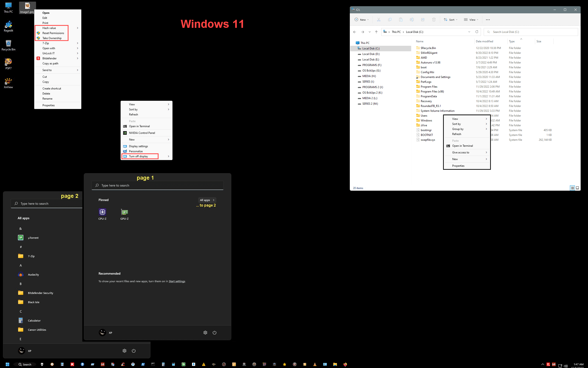Click XP user account in Pinned Start menu
This screenshot has height=368, width=588.
106,333
